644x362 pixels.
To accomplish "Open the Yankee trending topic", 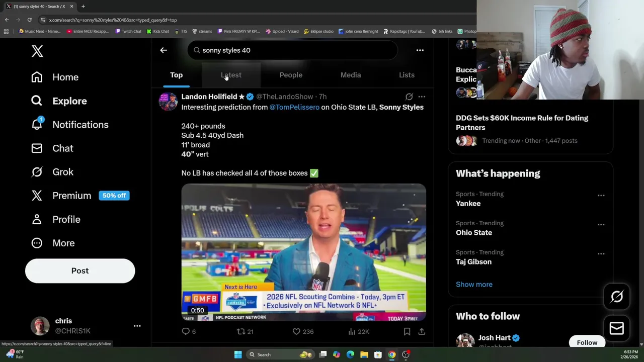I will 468,204.
